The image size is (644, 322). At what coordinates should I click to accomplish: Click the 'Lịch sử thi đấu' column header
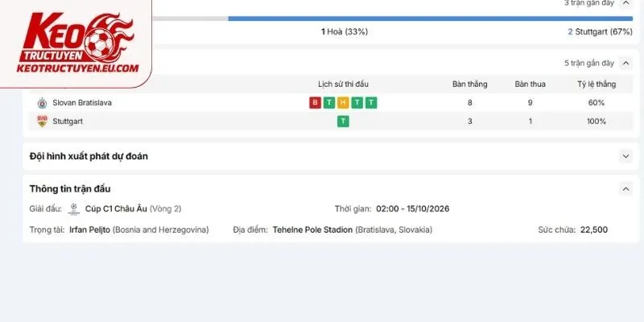point(344,85)
